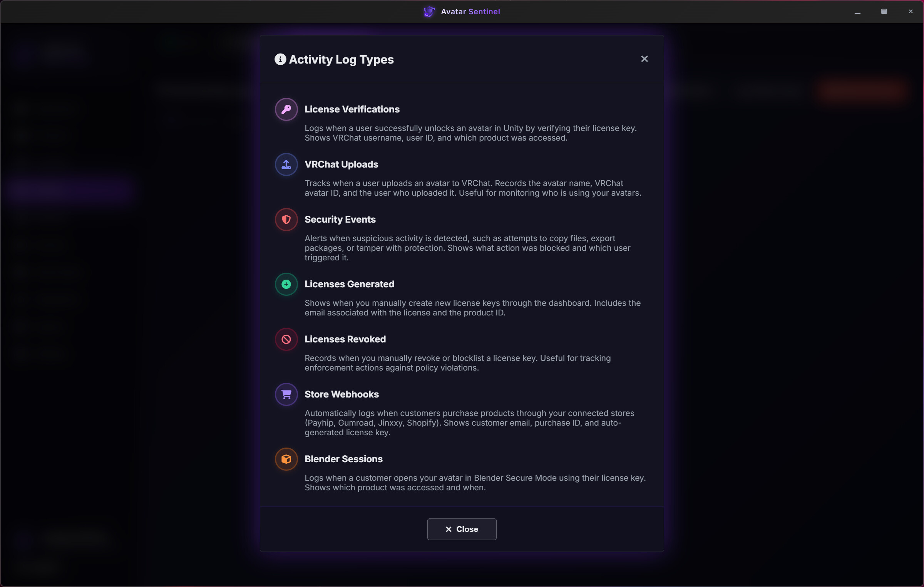Select the key icon for License Verifications
This screenshot has height=587, width=924.
point(286,109)
